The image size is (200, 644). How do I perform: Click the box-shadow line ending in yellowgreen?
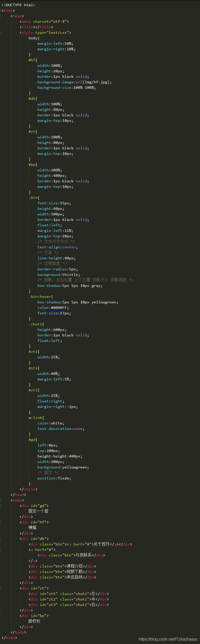click(78, 302)
